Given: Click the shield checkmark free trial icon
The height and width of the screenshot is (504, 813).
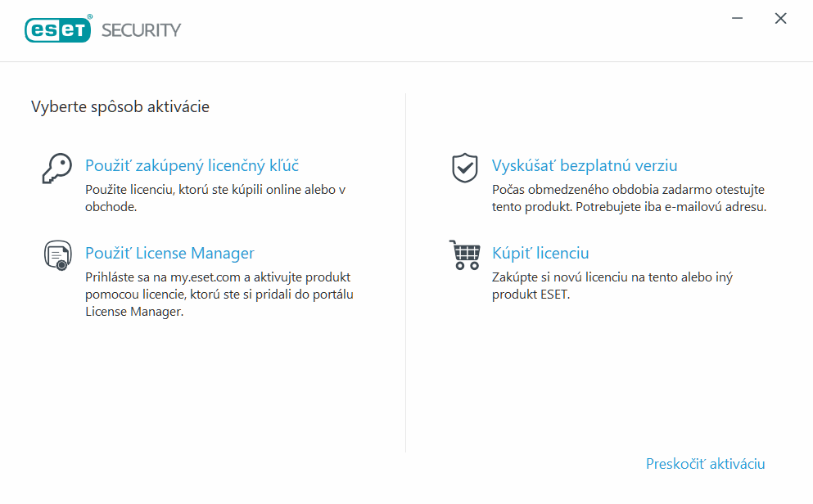Looking at the screenshot, I should click(x=464, y=168).
